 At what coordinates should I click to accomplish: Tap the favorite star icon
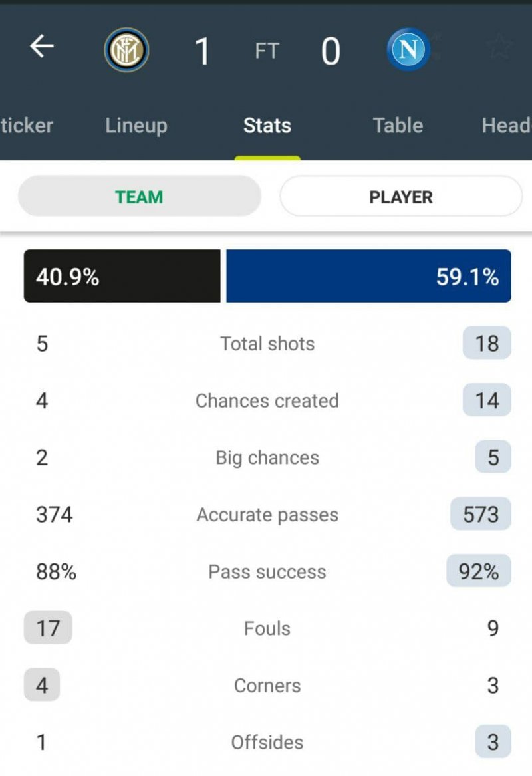499,47
